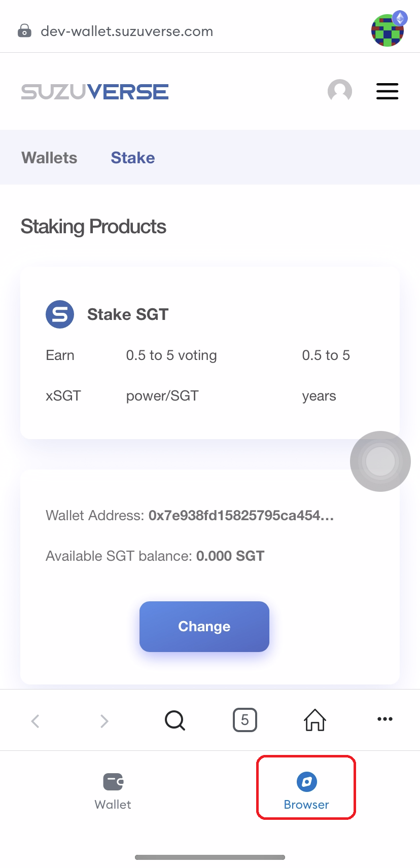Tap the user profile avatar icon
This screenshot has height=868, width=420.
(x=339, y=91)
